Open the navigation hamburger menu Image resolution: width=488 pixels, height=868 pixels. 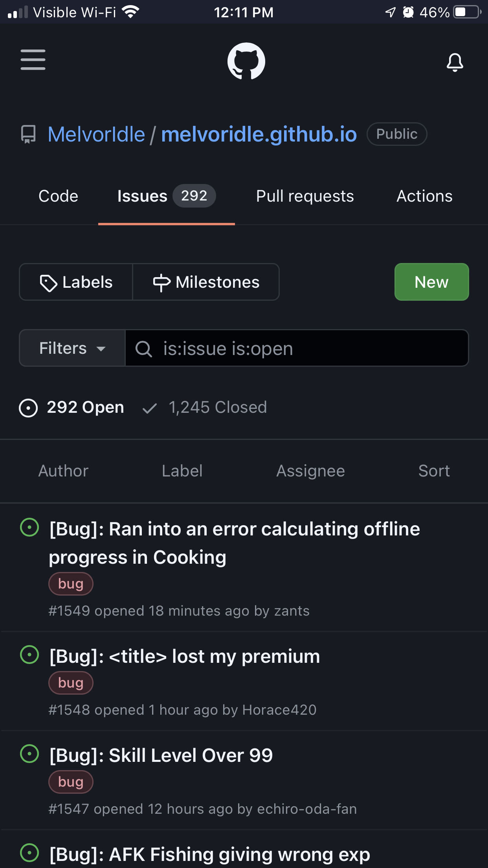pos(33,60)
